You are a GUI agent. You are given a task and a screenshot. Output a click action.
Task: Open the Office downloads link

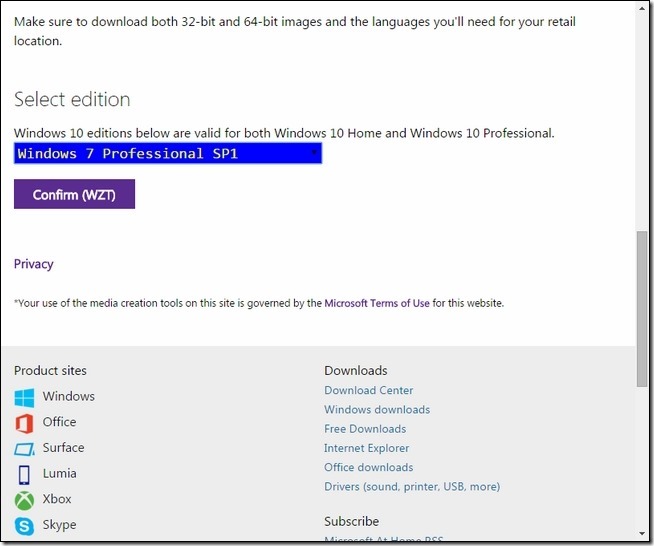tap(369, 467)
